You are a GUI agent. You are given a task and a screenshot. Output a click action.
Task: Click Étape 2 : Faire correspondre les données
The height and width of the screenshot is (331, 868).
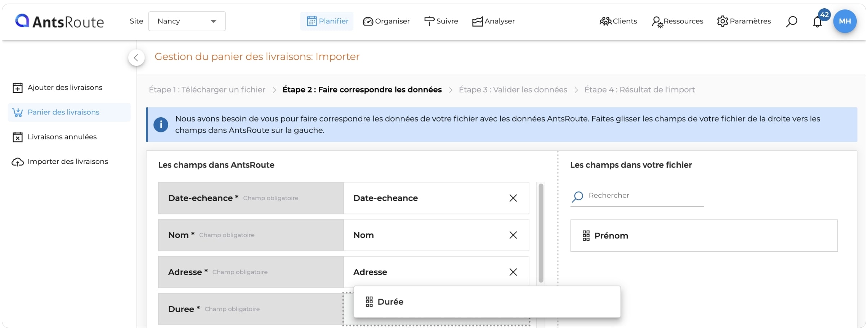click(362, 90)
